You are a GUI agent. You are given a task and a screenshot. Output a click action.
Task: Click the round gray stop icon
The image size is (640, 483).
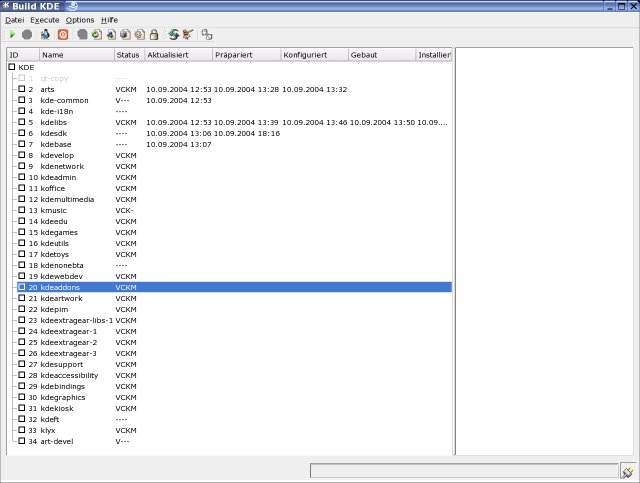pos(27,35)
